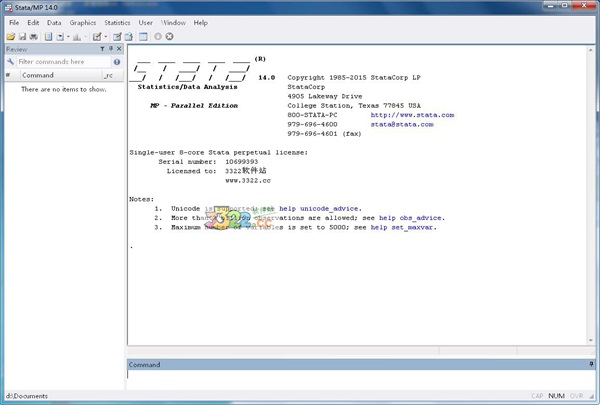Click the OVR indicator in status bar

coord(576,396)
